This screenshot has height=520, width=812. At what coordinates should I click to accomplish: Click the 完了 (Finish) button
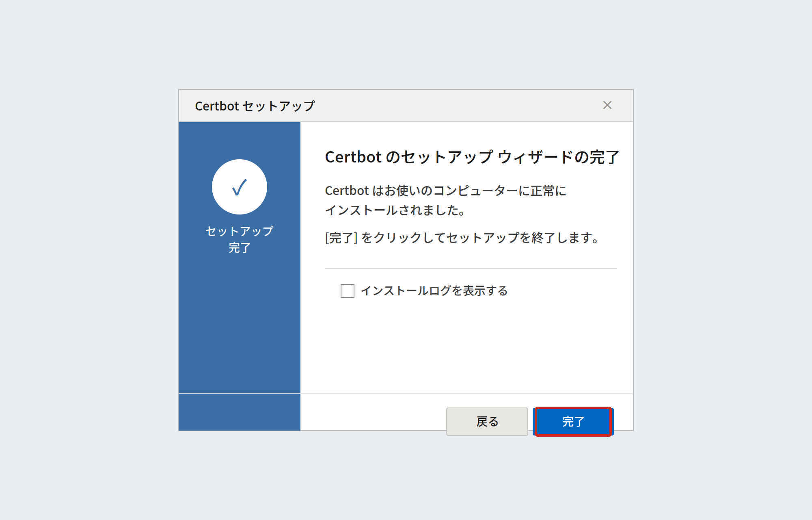(x=573, y=422)
